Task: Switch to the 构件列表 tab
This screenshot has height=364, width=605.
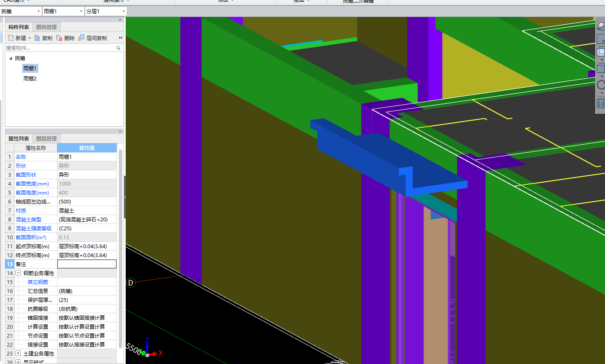Action: point(19,27)
